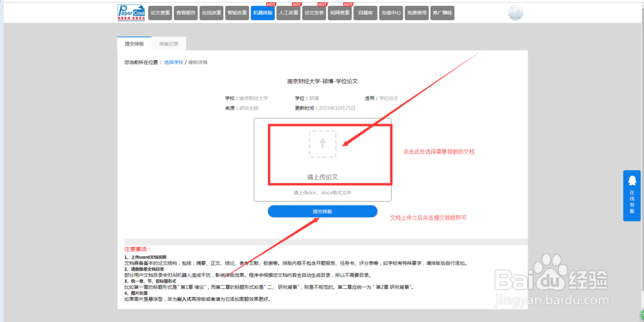
Task: Click the PaperCool logo
Action: tap(131, 12)
